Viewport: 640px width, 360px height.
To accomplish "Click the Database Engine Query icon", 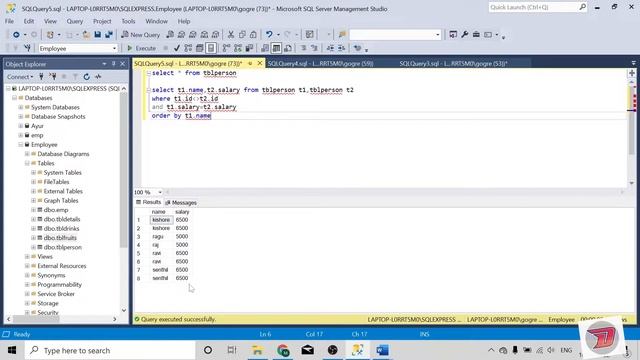I will (x=170, y=35).
